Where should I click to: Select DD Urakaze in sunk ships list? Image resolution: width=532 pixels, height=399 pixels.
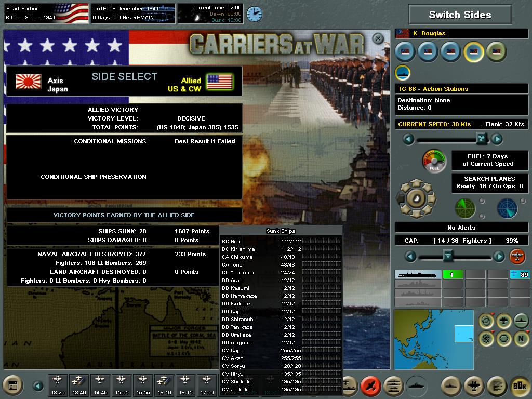tap(281, 335)
